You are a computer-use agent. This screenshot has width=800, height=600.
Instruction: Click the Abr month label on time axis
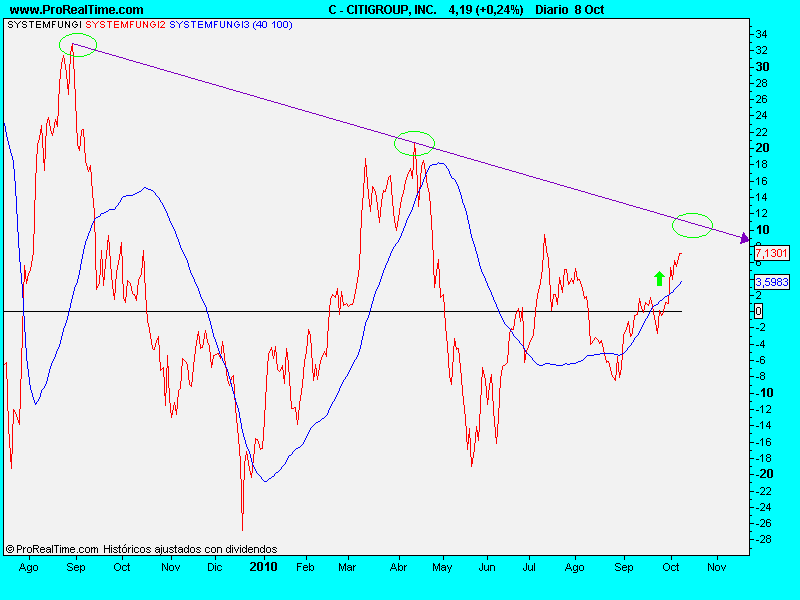click(398, 567)
